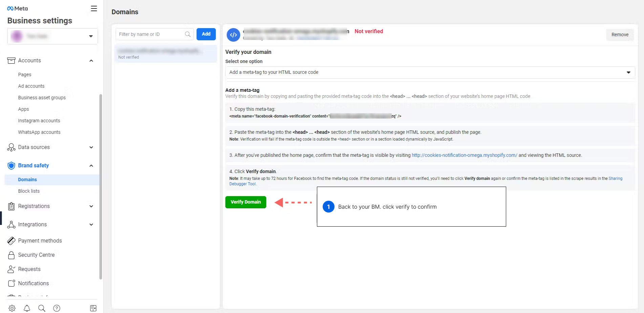The height and width of the screenshot is (313, 644).
Task: Click the Requests person icon
Action: tap(11, 269)
